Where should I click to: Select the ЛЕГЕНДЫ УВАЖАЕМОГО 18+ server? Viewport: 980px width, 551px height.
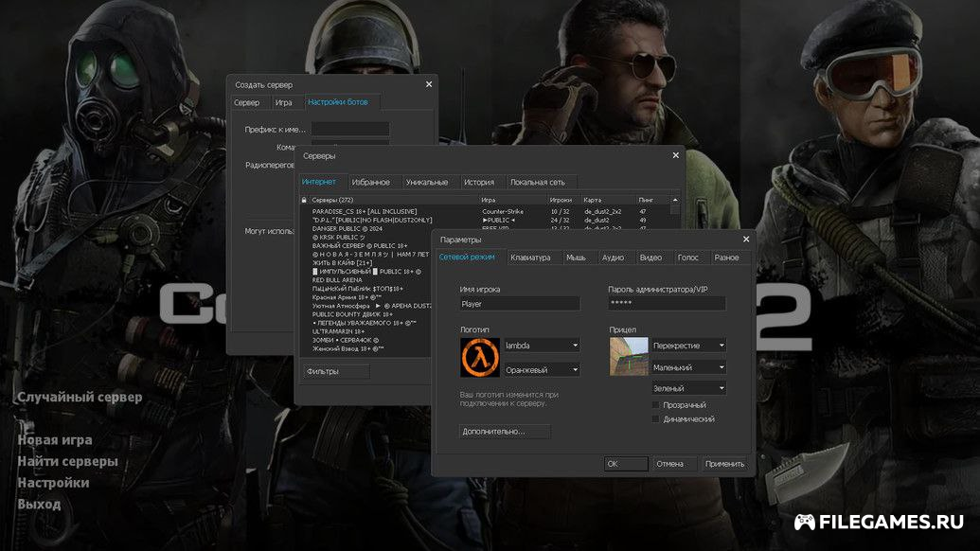coord(365,323)
